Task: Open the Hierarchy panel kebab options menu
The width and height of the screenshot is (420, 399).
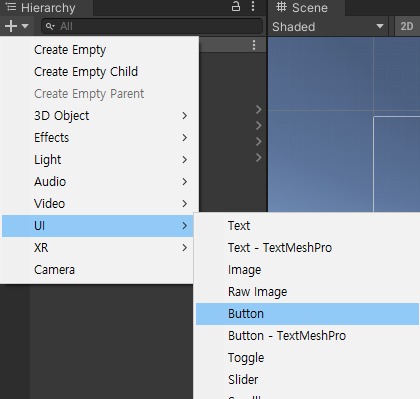Action: pos(253,6)
